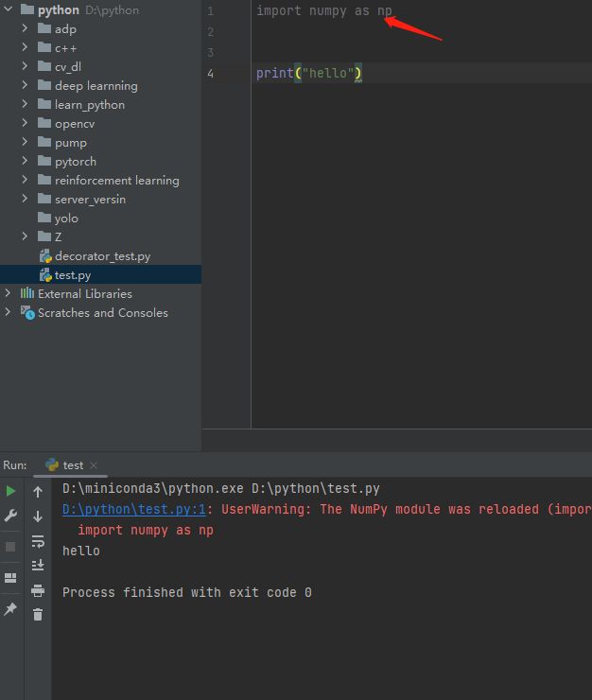The image size is (592, 700).
Task: Click the D:\miniconda3\python.exe command line
Action: pos(221,488)
